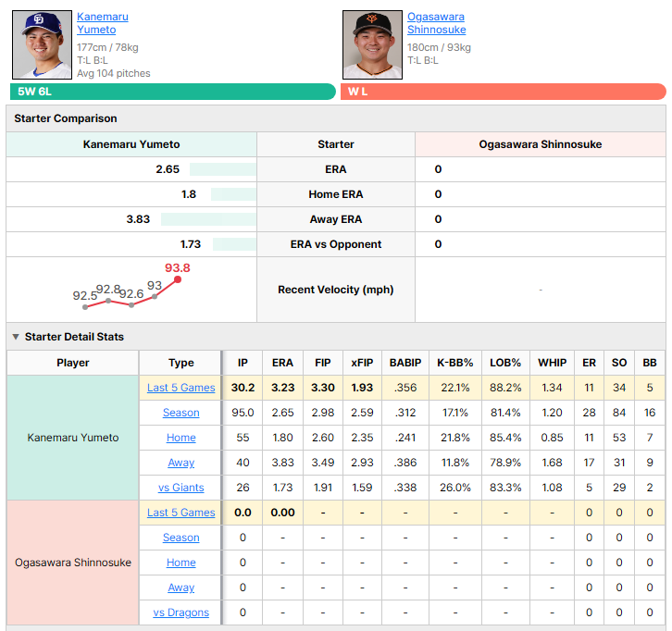Click the 93.8 velocity data point
Screen dimensions: 672x631
click(x=178, y=279)
